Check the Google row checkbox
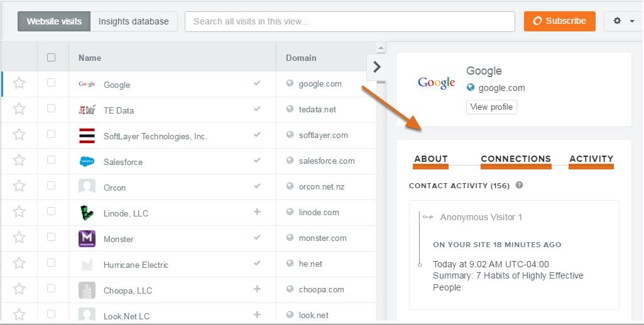 (x=51, y=83)
